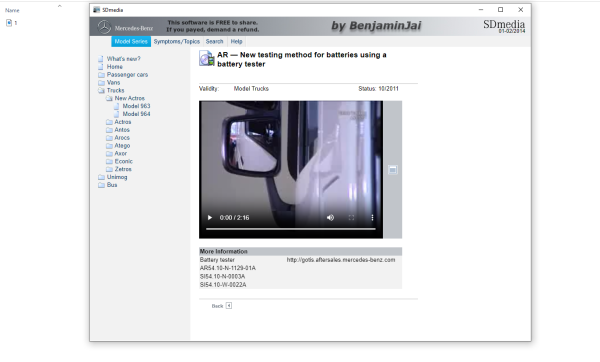Open the Unimog folder

click(x=117, y=177)
